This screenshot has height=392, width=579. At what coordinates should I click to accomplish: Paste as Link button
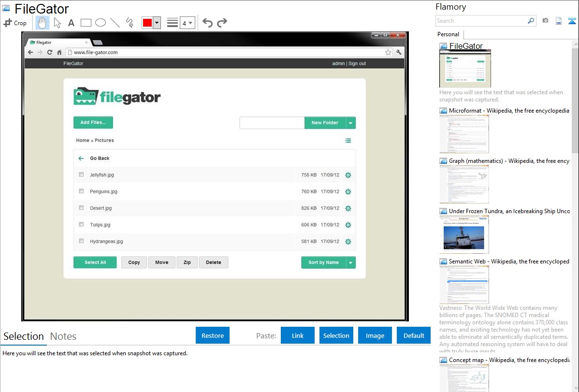coord(298,335)
